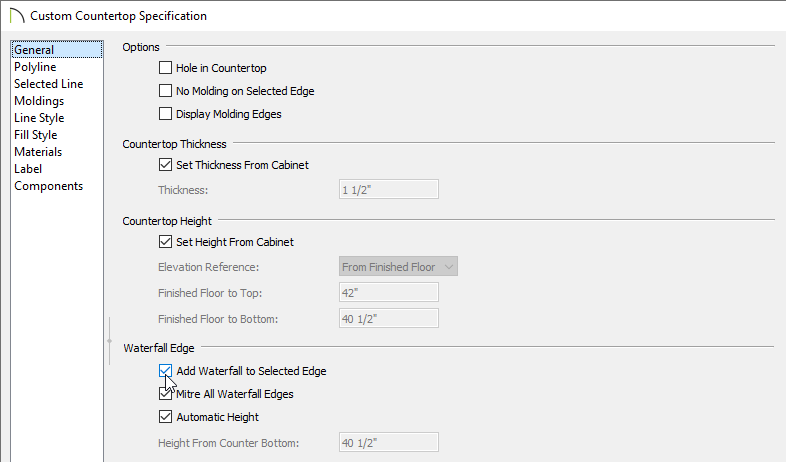Toggle Add Waterfall to Selected Edge
This screenshot has height=462, width=786.
tap(165, 371)
